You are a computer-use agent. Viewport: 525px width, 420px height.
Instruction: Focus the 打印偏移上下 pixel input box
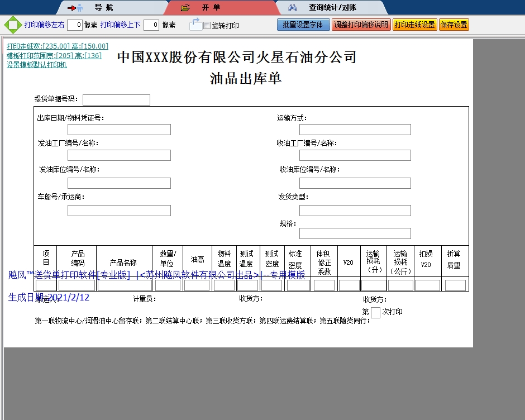151,25
